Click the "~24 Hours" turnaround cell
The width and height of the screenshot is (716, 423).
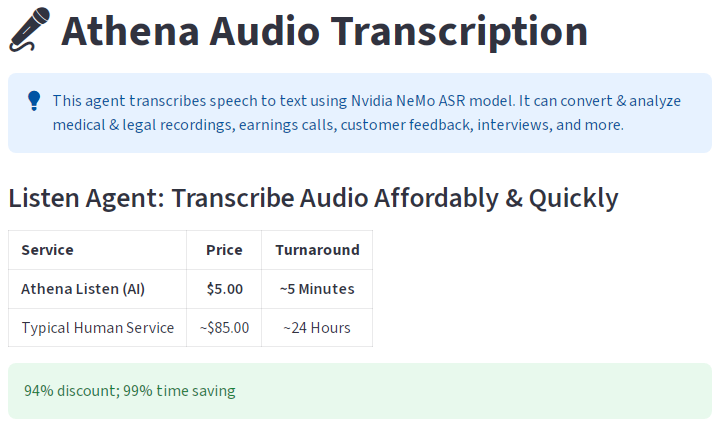[317, 328]
